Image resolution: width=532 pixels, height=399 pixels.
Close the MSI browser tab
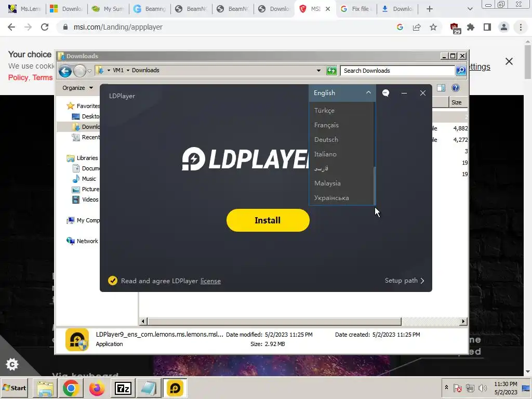pos(328,9)
